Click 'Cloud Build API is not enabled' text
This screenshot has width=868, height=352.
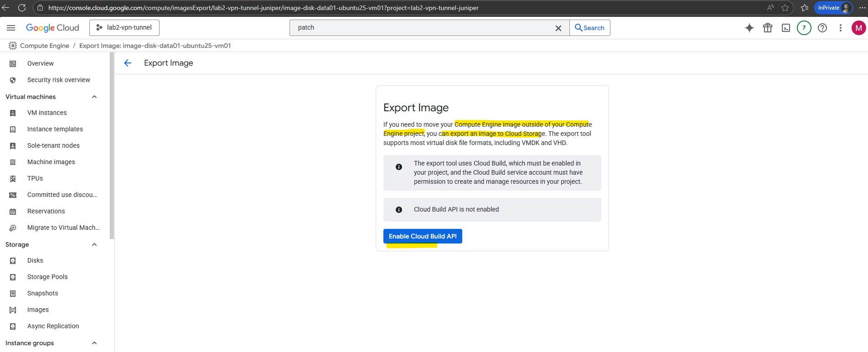point(456,209)
